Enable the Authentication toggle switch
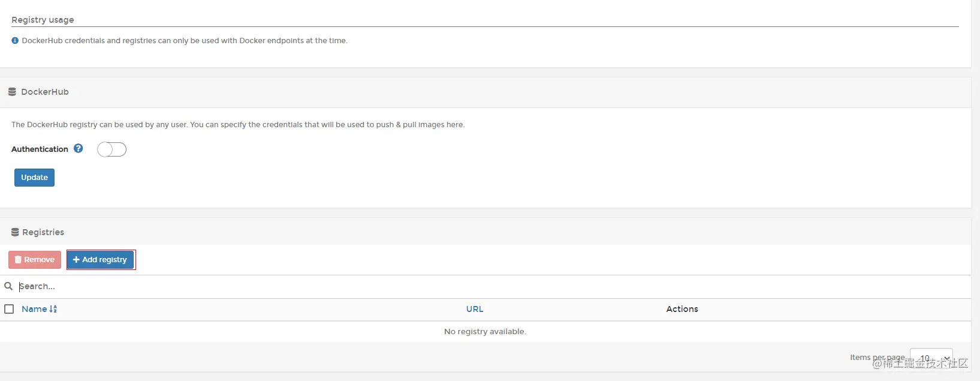This screenshot has height=381, width=980. pos(111,149)
